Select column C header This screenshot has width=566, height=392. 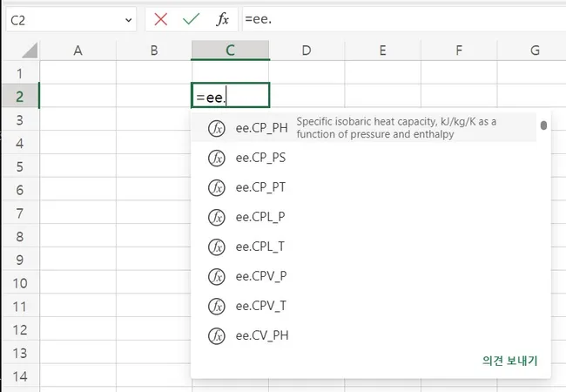coord(230,51)
